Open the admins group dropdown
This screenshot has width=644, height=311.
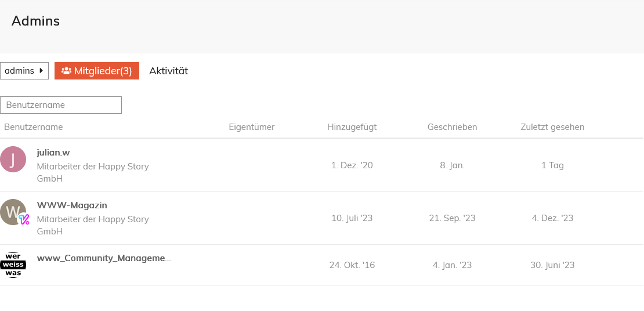click(x=24, y=71)
